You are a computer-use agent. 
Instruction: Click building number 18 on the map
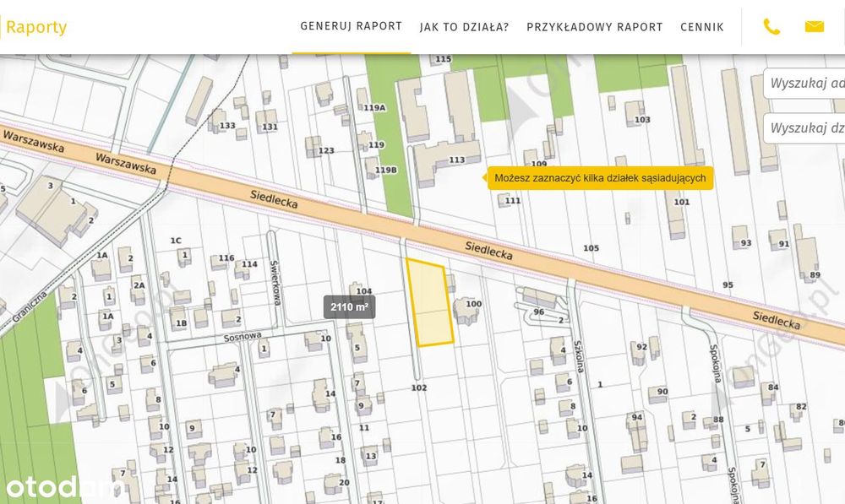tap(340, 460)
